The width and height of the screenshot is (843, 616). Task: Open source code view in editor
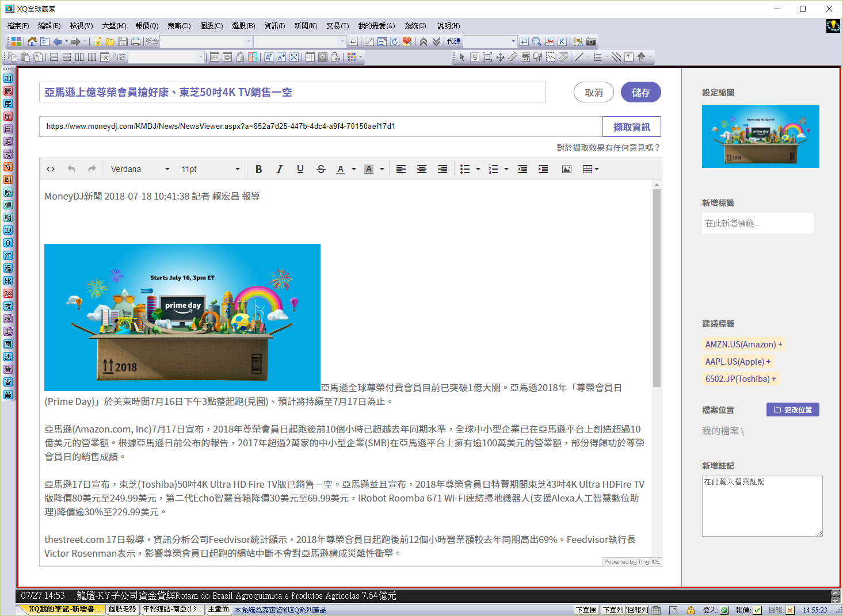click(51, 169)
